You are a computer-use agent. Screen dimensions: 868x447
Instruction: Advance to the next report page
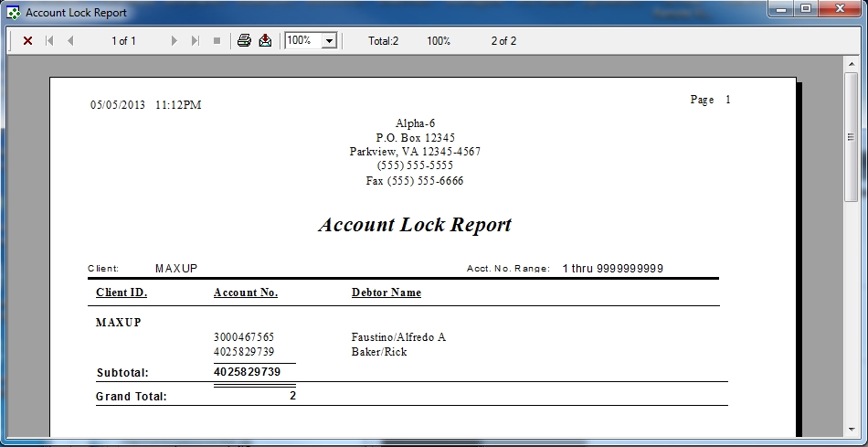pos(174,41)
